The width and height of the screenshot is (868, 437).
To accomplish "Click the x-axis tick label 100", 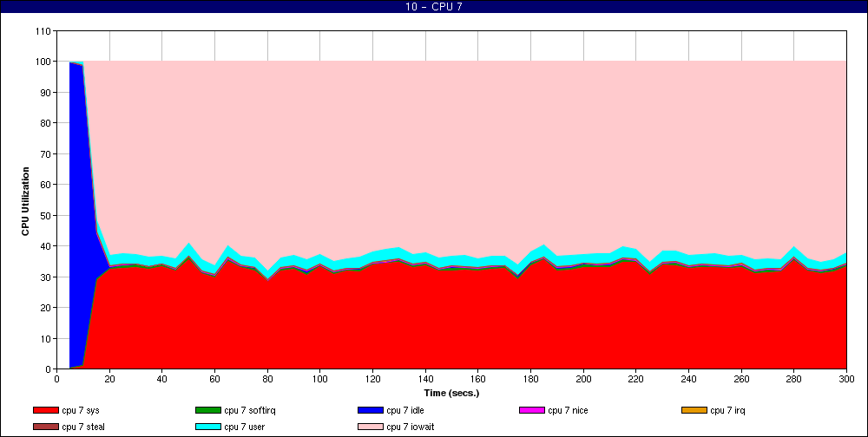I will point(320,379).
